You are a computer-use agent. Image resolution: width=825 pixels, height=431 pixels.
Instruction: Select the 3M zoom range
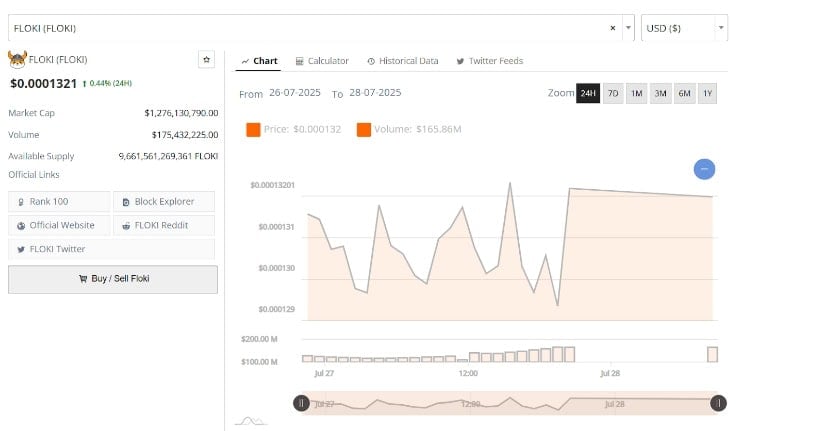pos(660,93)
